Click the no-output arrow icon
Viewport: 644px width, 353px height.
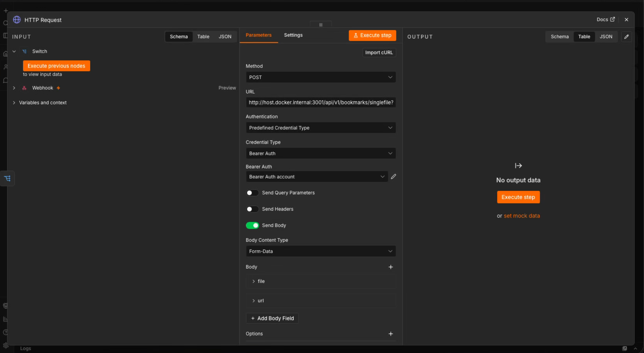pyautogui.click(x=518, y=166)
